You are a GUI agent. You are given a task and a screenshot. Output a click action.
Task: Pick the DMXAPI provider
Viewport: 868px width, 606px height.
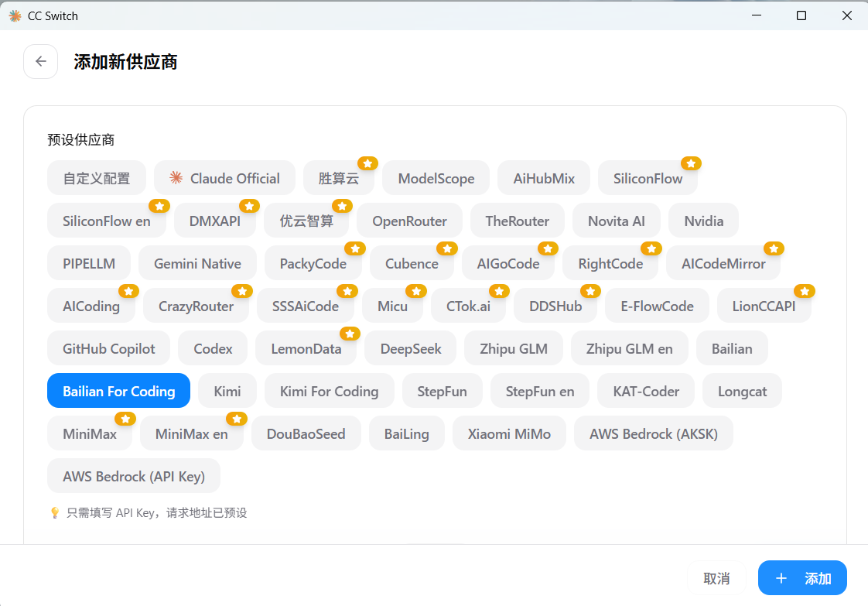215,221
